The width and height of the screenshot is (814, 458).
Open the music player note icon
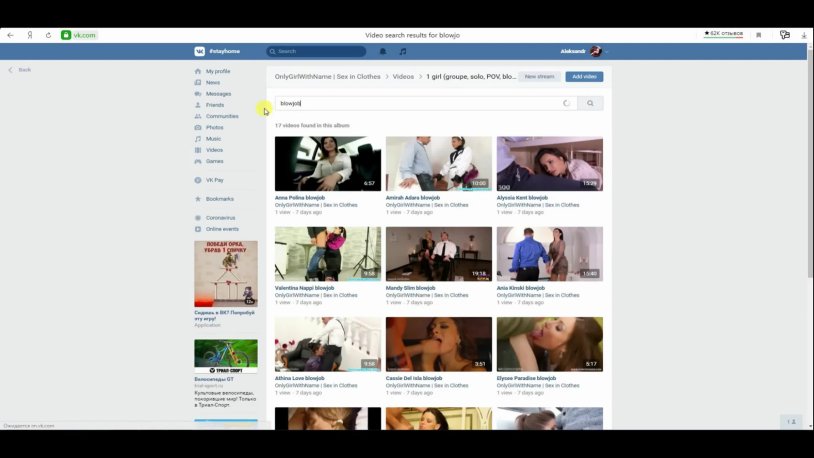coord(403,51)
